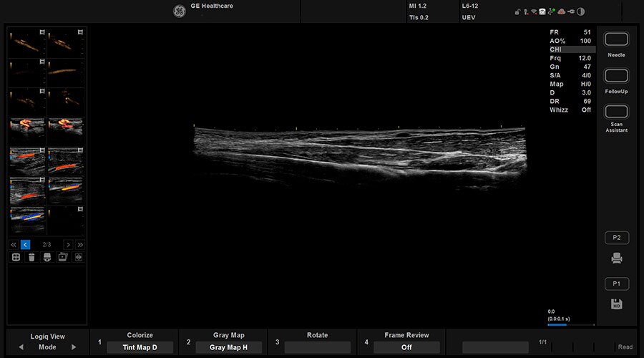Click the contrast half-circle icon in status bar
Viewport: 644px width, 358px height.
[580, 11]
